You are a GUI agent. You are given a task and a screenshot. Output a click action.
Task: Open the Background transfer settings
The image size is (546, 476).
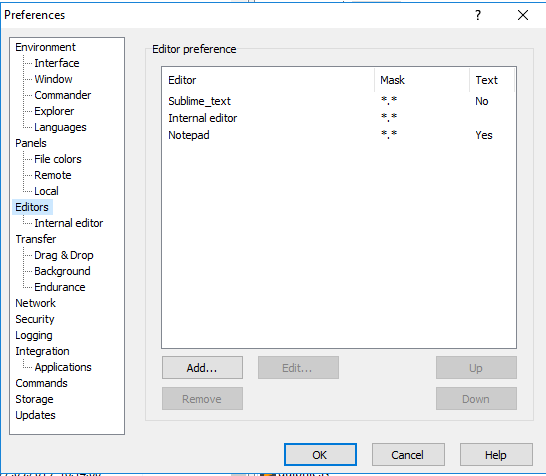point(62,271)
